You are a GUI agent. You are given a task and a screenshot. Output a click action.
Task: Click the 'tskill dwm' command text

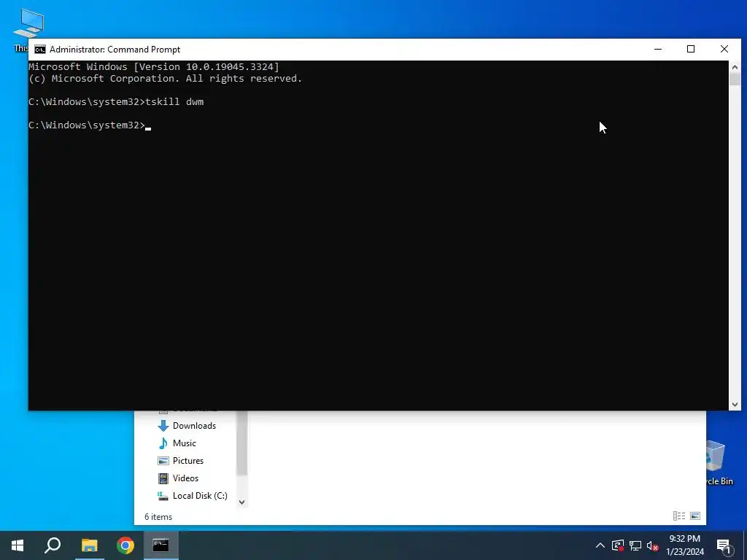174,102
